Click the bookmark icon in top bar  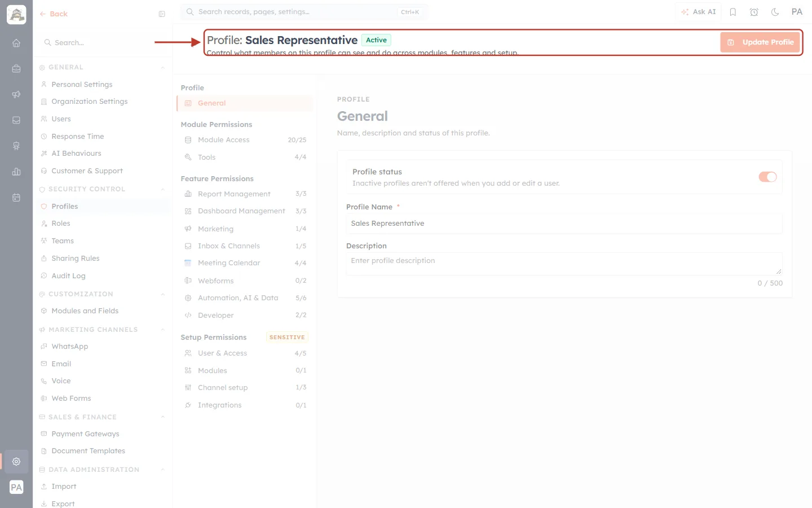coord(733,12)
